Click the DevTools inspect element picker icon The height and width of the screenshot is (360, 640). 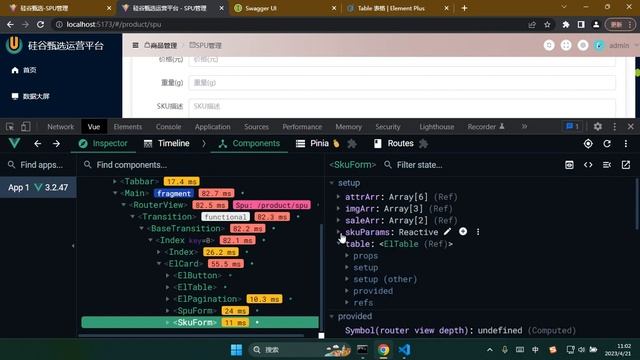[x=10, y=127]
